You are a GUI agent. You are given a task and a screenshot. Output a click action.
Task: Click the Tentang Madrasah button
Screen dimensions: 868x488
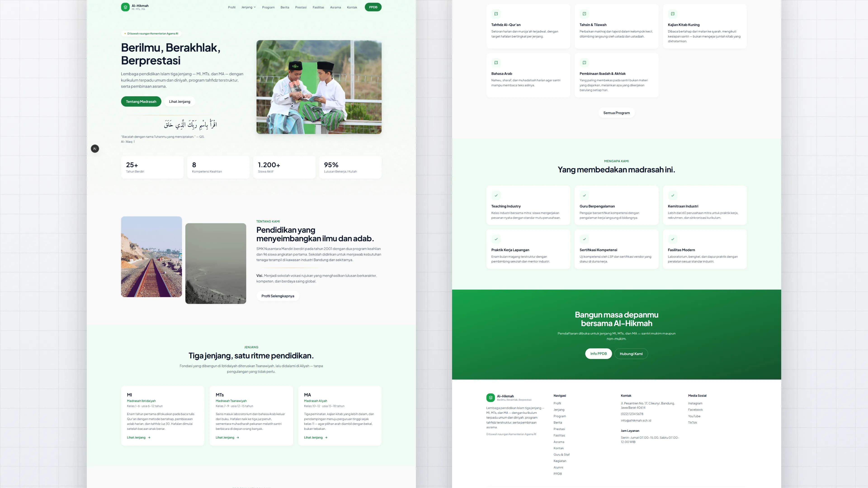click(141, 101)
